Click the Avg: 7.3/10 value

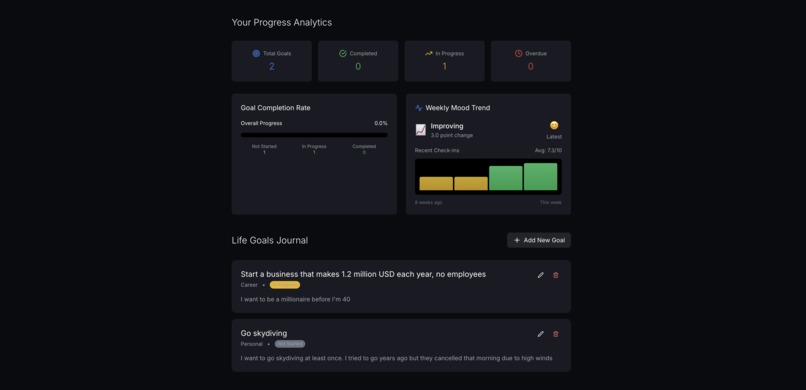[548, 151]
